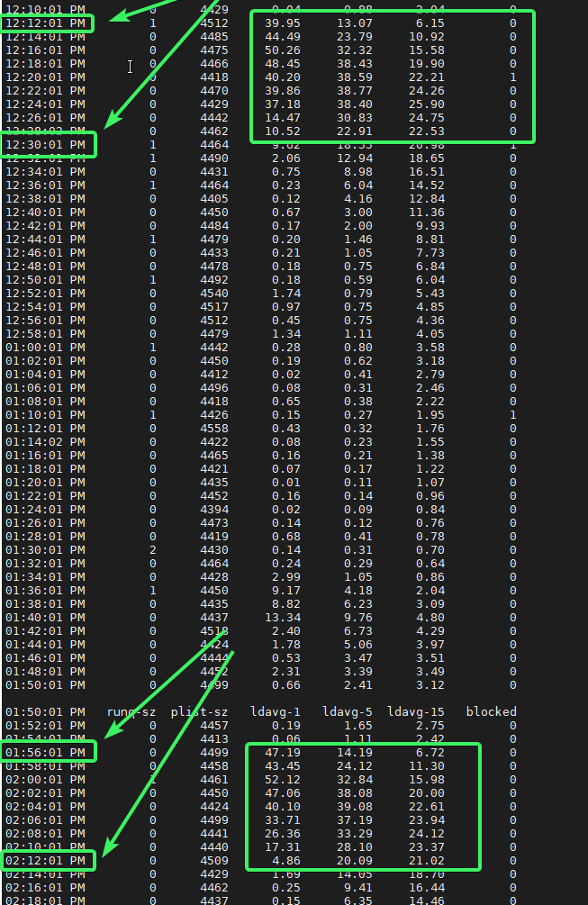Click ldavg-15 value 25.90
Viewport: 588px width, 905px height.
(x=427, y=104)
